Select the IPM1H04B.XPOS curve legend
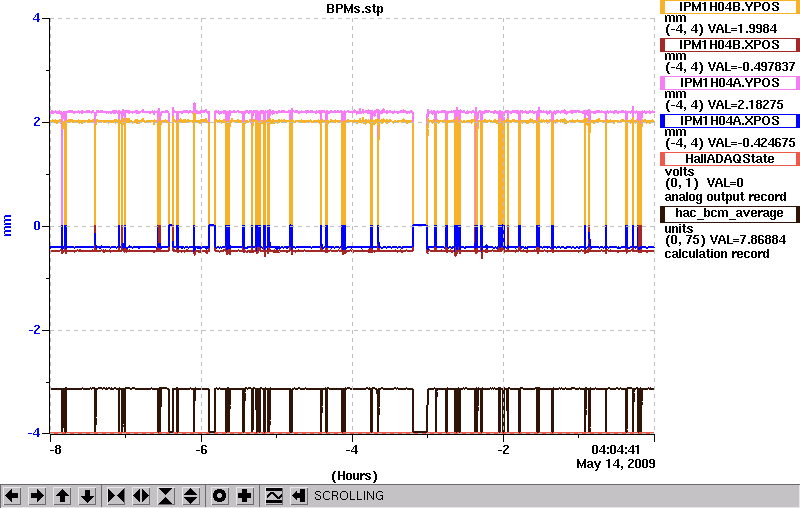Image resolution: width=800 pixels, height=508 pixels. (x=730, y=45)
